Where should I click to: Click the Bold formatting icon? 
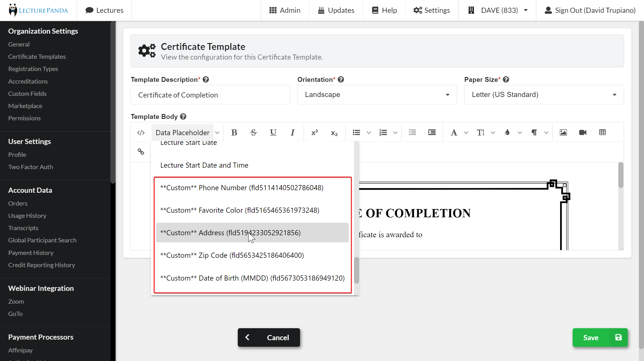[234, 132]
